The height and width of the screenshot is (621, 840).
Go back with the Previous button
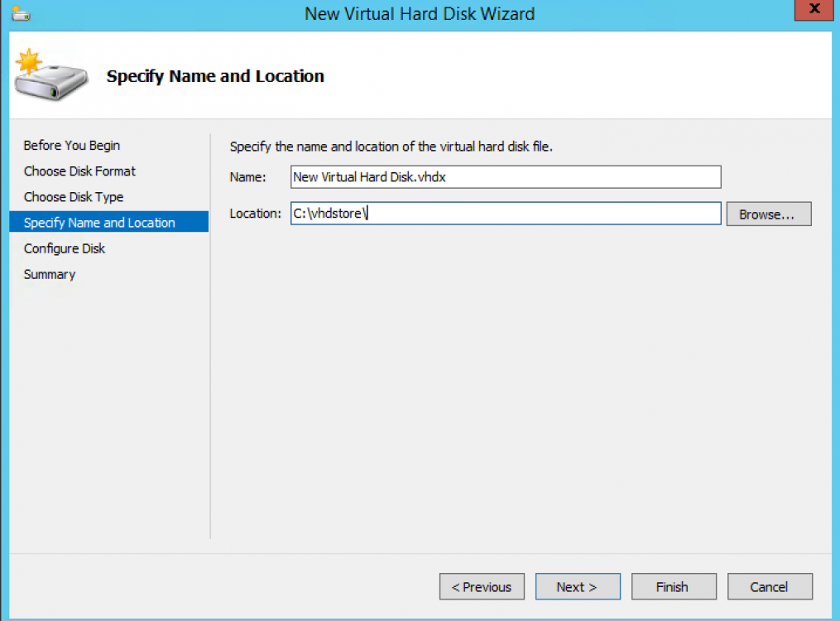click(x=482, y=587)
